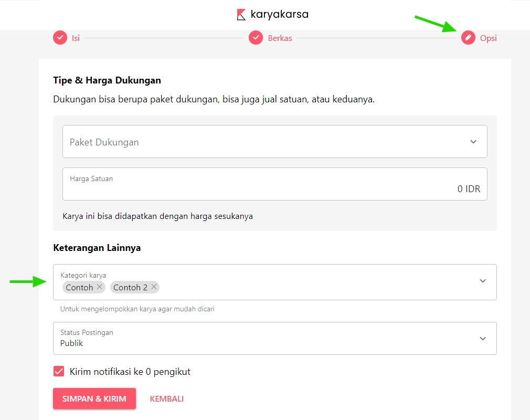This screenshot has height=420, width=530.
Task: Click the KEMBALI link
Action: (166, 398)
